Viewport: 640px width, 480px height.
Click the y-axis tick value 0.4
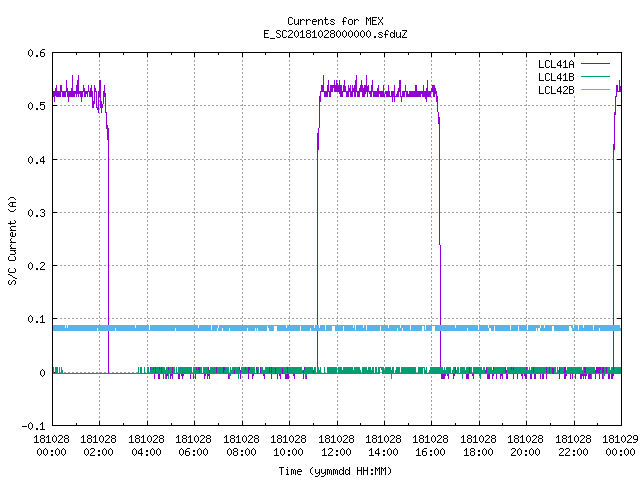36,160
